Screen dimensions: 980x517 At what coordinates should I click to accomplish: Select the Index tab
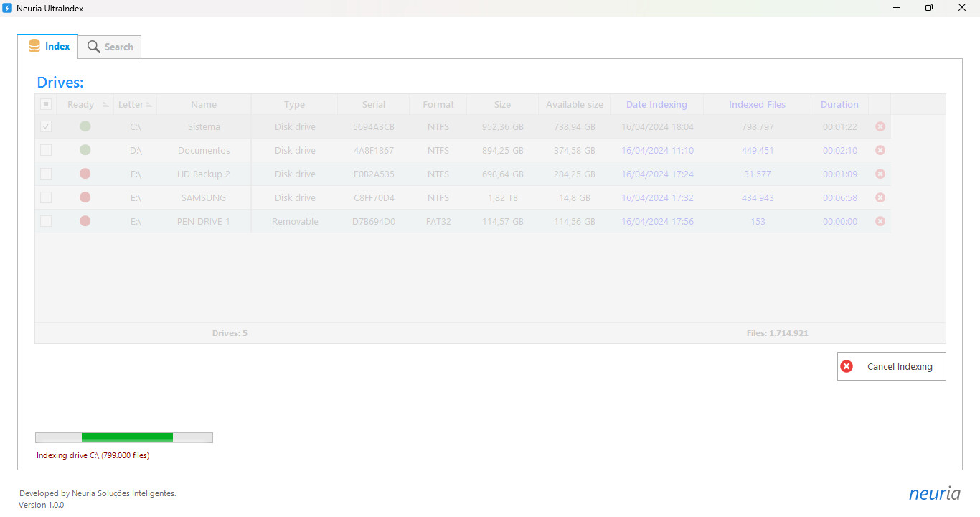tap(47, 46)
